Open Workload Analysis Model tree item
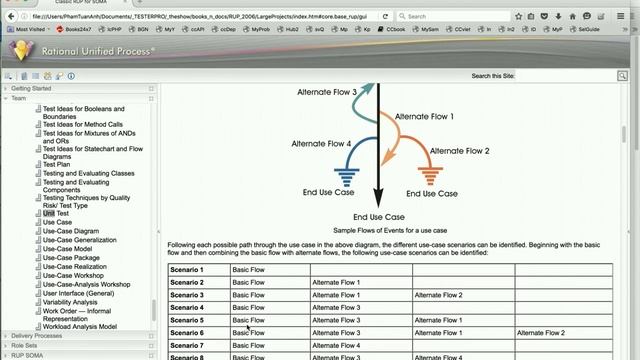The image size is (640, 360). pos(80,327)
